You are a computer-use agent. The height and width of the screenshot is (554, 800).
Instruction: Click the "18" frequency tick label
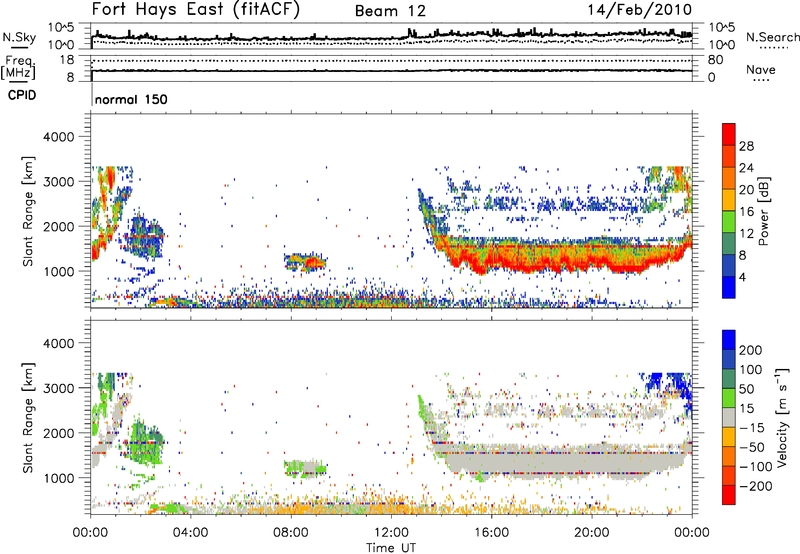(67, 60)
